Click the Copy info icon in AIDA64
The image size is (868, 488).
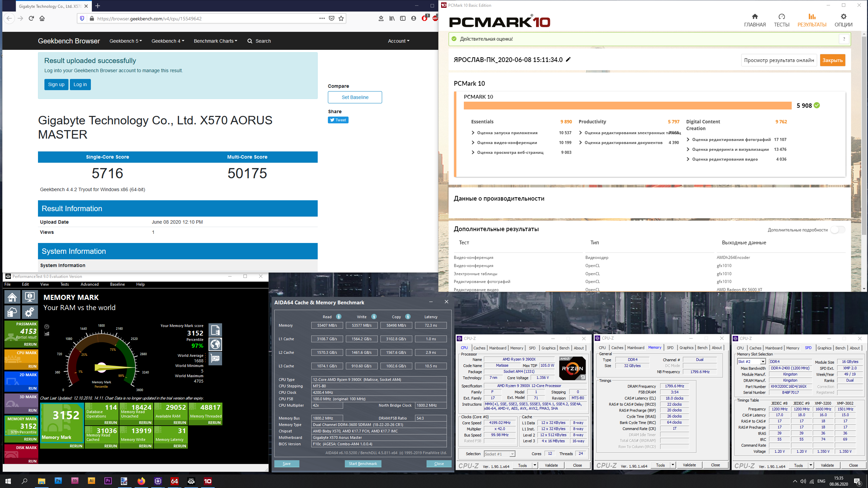coord(408,317)
